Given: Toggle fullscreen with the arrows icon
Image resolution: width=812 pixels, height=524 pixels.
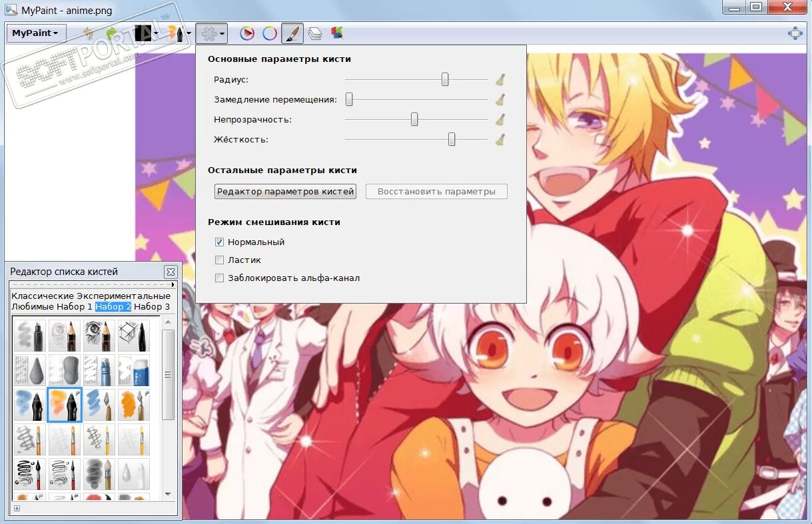Looking at the screenshot, I should 795,33.
